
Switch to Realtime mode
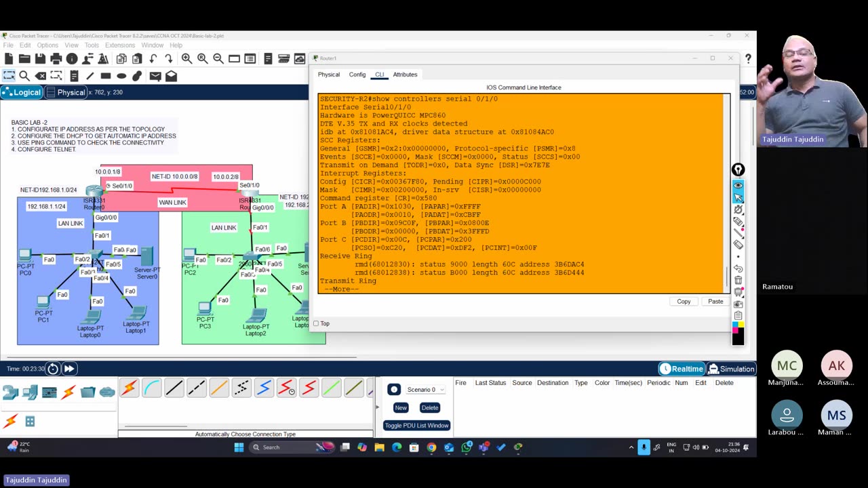click(x=682, y=369)
